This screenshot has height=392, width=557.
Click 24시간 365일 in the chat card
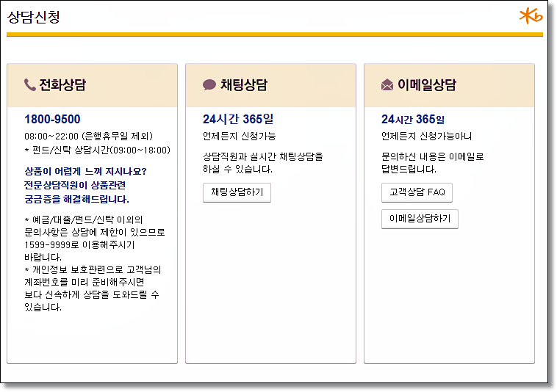click(238, 119)
